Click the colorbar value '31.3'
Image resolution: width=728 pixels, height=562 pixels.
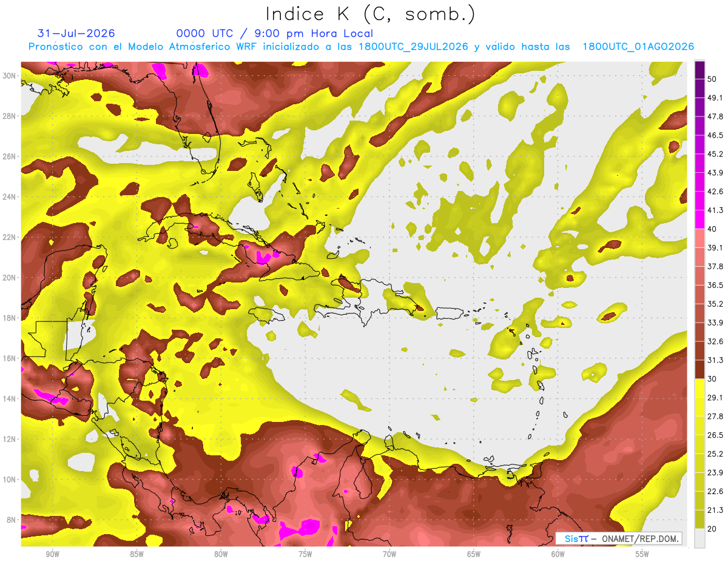pyautogui.click(x=716, y=360)
